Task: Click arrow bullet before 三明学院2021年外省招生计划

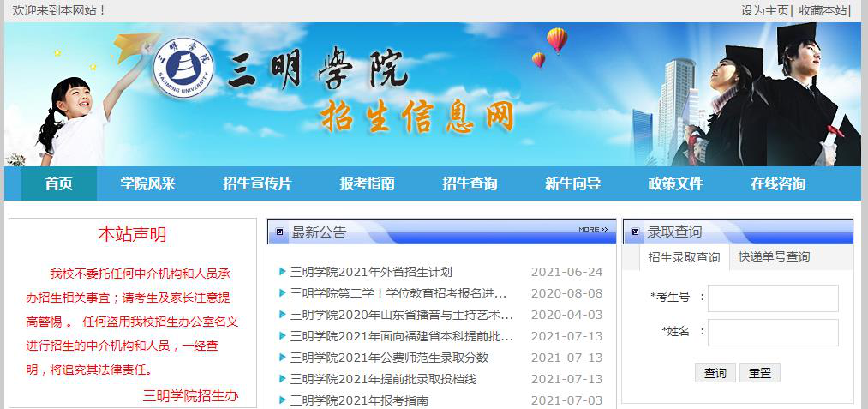Action: [x=283, y=272]
